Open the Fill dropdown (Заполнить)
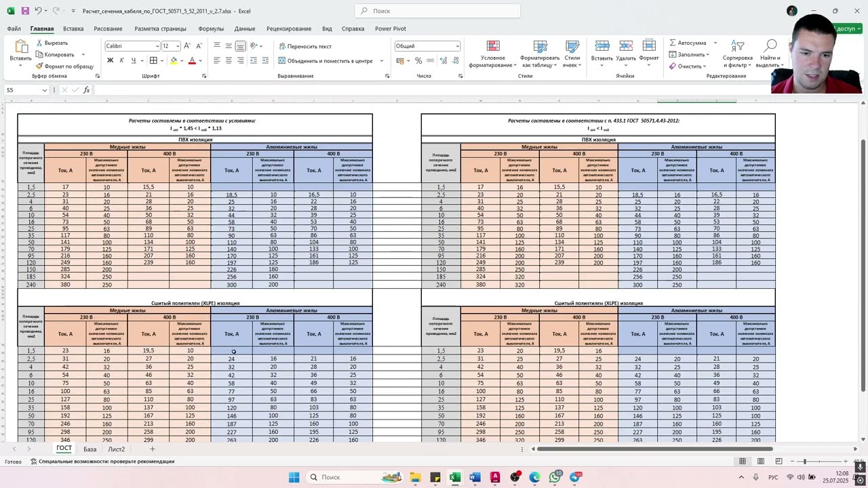This screenshot has width=868, height=488. click(688, 54)
